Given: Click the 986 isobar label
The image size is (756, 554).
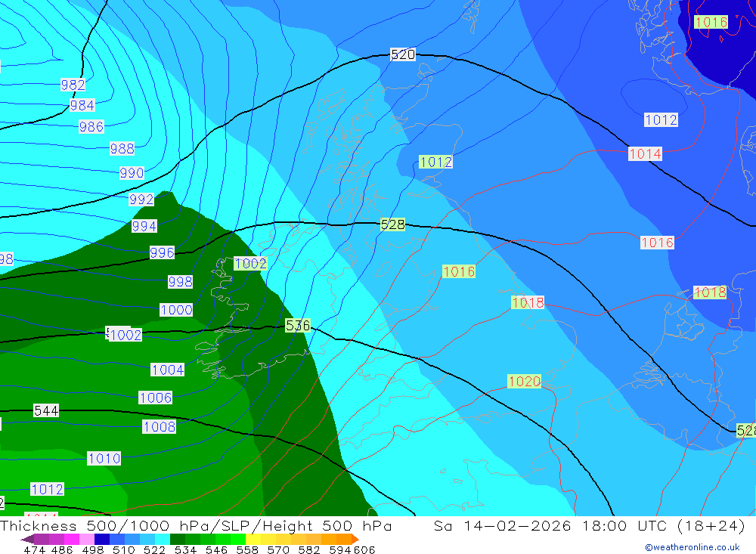Looking at the screenshot, I should coord(91,127).
